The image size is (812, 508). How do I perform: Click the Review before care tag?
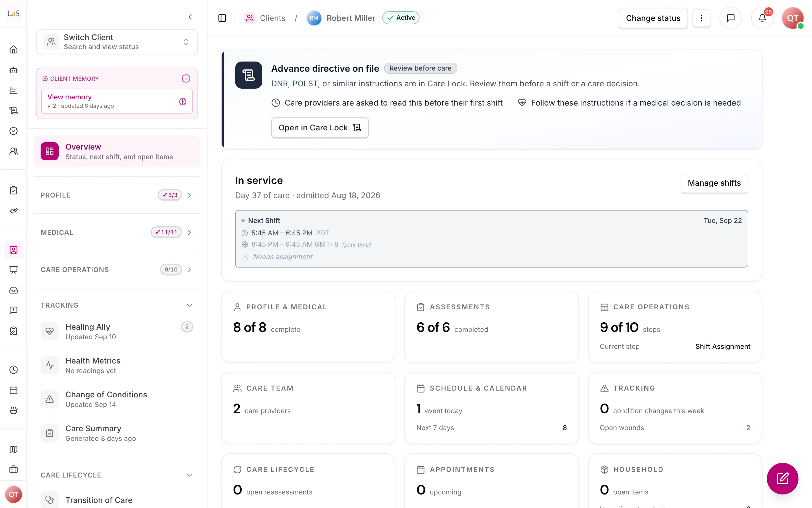tap(420, 68)
